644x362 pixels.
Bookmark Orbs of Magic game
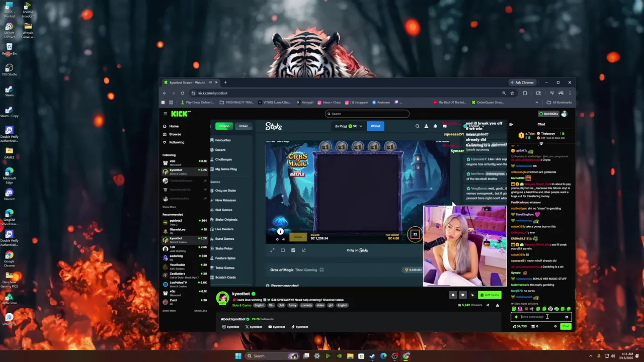click(321, 270)
